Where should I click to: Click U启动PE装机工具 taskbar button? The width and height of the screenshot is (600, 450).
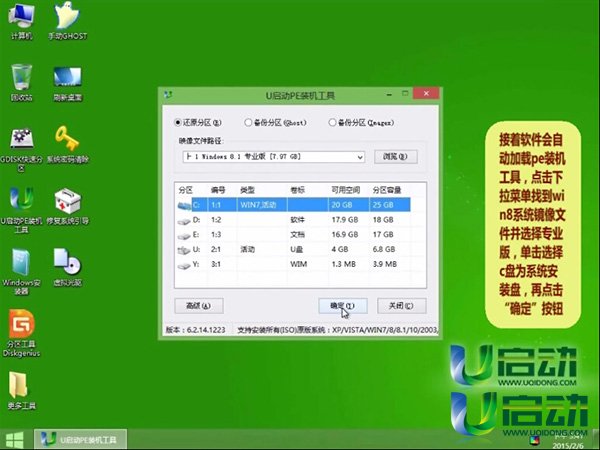click(x=80, y=439)
